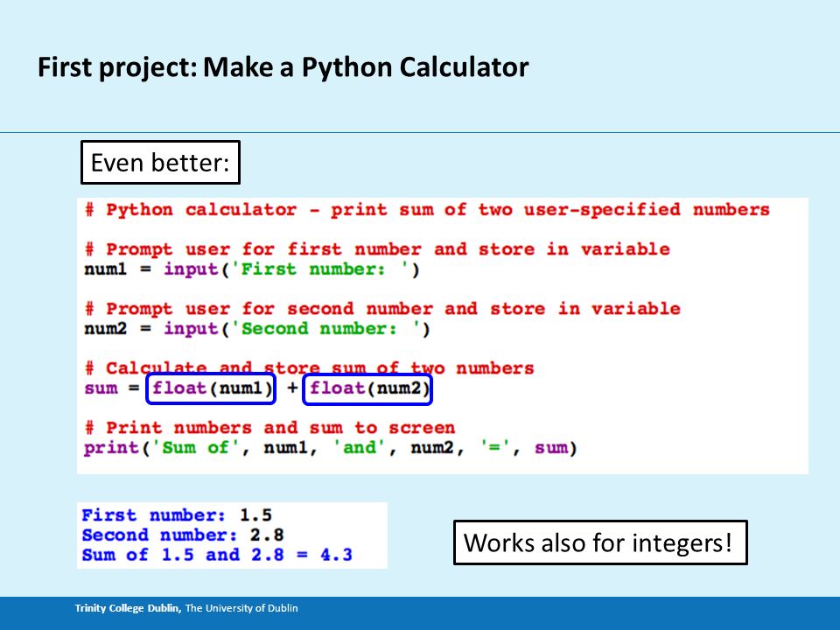Image resolution: width=840 pixels, height=630 pixels.
Task: Click float(num1) in the sum line
Action: coord(211,388)
